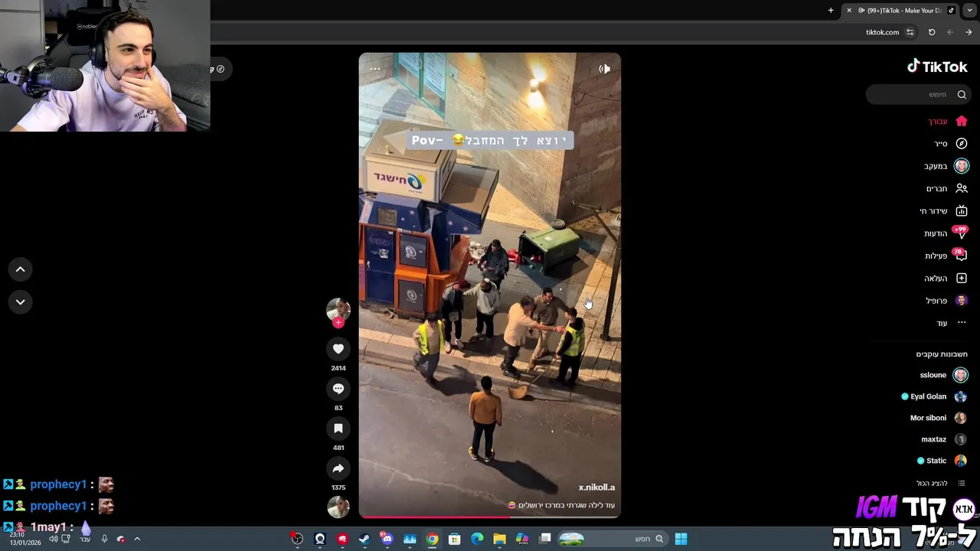Image resolution: width=980 pixels, height=551 pixels.
Task: Open the Profile (פרופיל) page
Action: tap(947, 301)
